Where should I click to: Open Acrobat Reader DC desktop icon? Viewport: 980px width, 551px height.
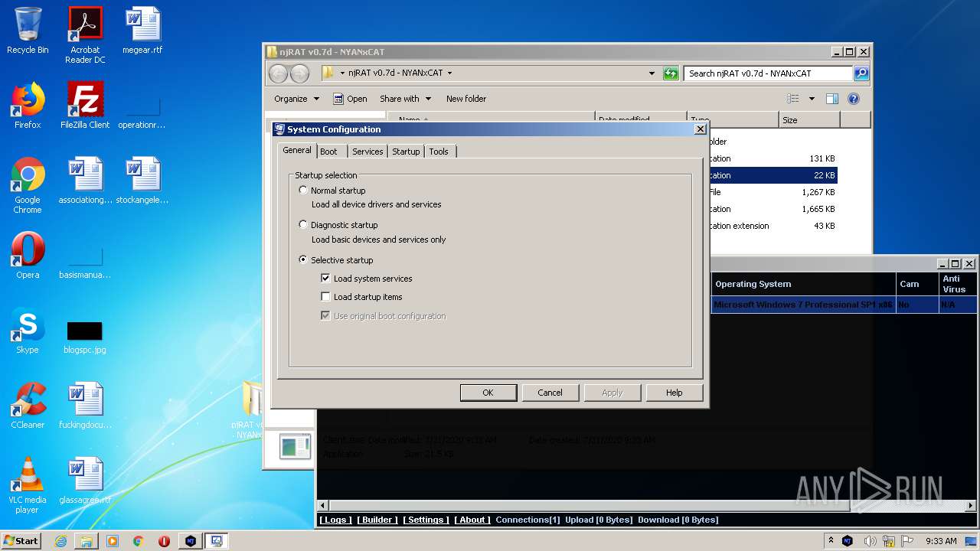[85, 35]
